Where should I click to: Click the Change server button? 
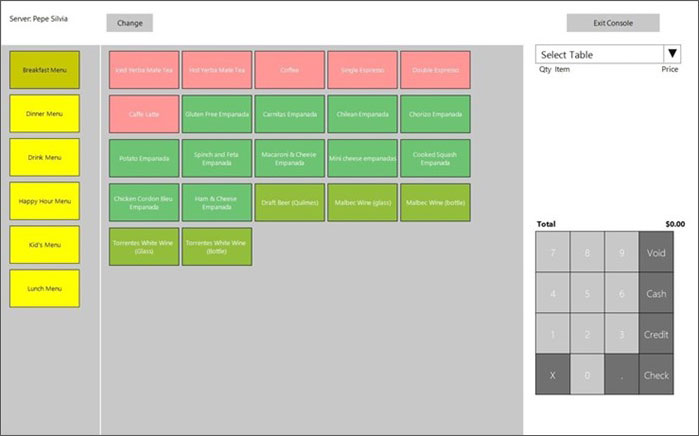click(129, 23)
